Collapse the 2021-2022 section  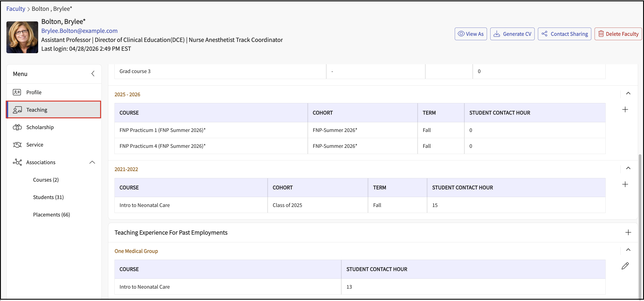click(x=628, y=168)
